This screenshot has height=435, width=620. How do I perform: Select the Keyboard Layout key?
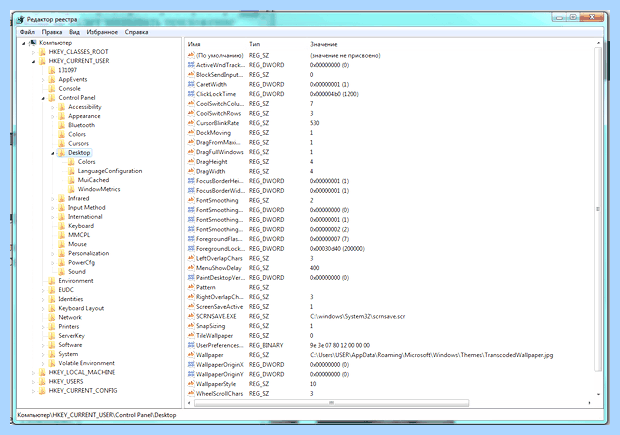81,308
